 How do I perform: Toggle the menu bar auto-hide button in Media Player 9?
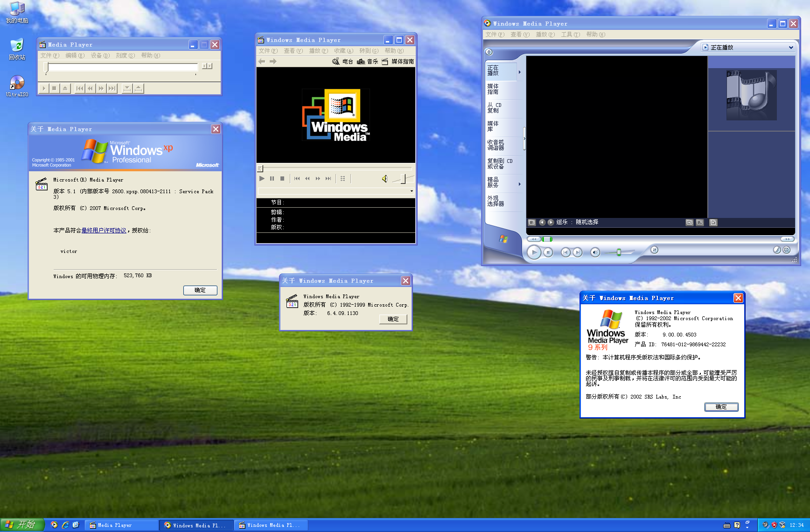pos(489,52)
